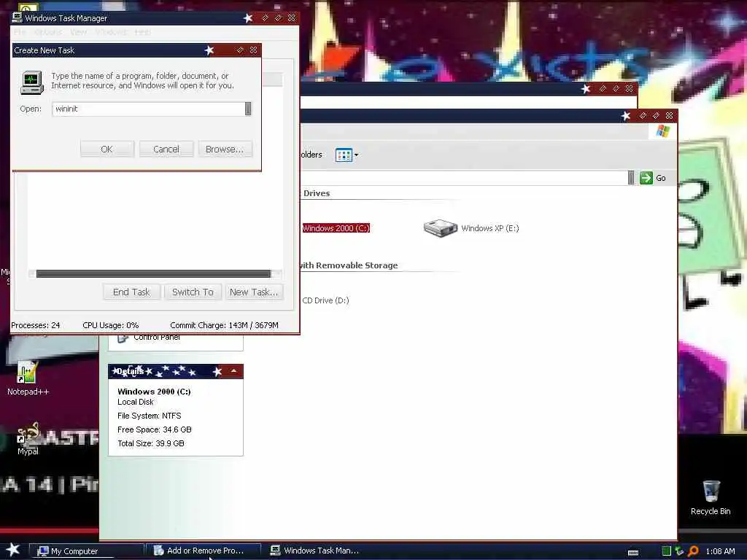Viewport: 747px width, 560px height.
Task: Click the New Task... button
Action: (x=254, y=292)
